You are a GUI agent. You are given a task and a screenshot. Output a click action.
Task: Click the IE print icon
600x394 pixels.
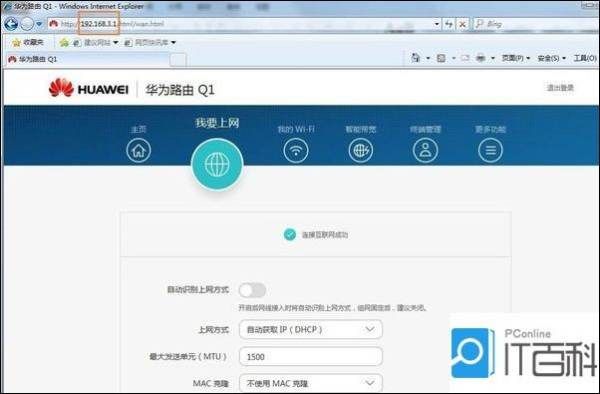[481, 58]
